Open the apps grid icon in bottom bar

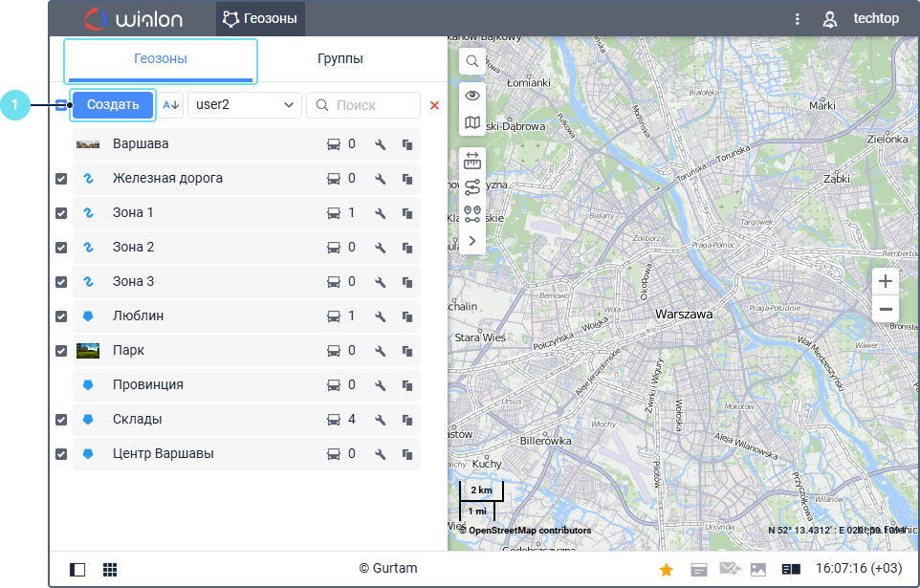point(110,570)
